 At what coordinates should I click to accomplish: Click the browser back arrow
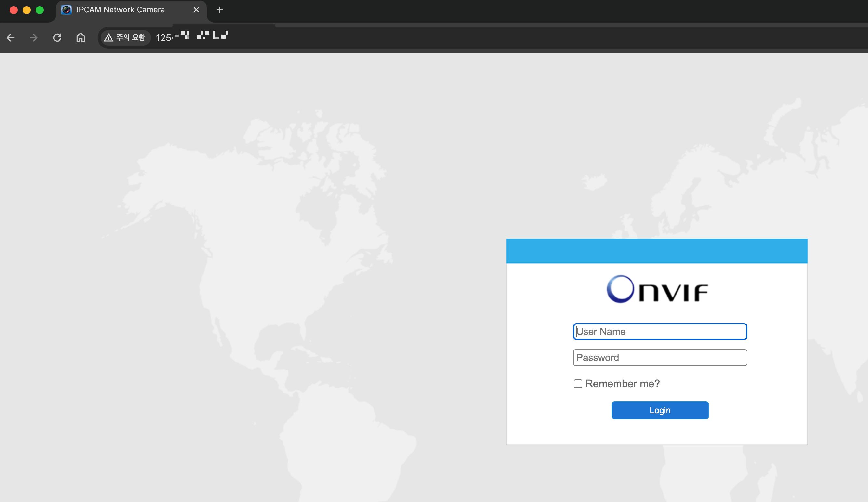coord(11,38)
